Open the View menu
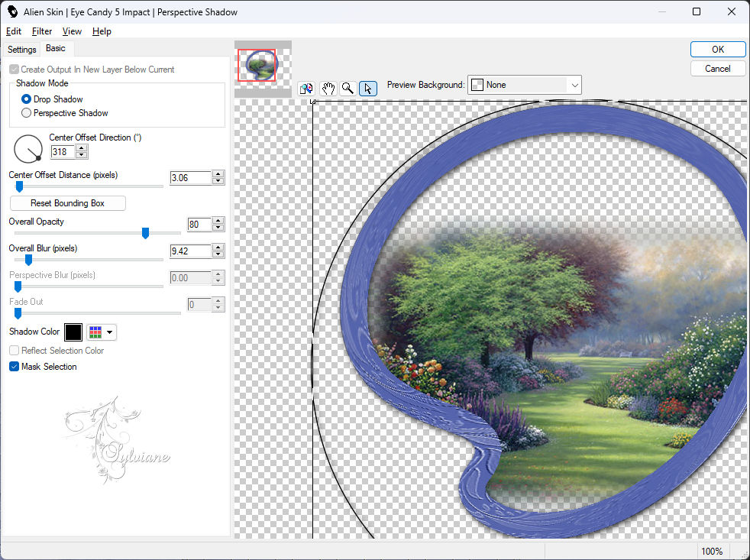750x560 pixels. coord(72,31)
